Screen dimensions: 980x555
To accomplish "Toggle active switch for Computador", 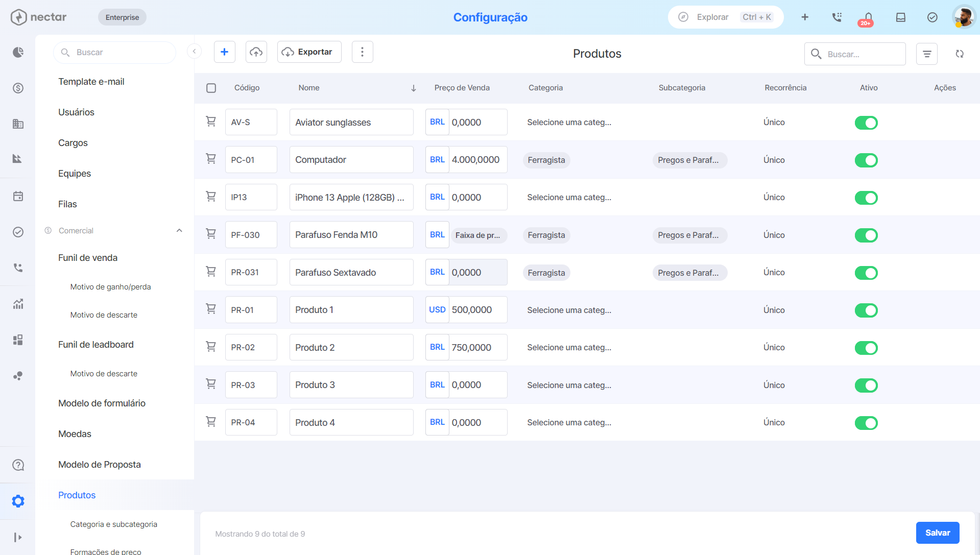I will [866, 160].
